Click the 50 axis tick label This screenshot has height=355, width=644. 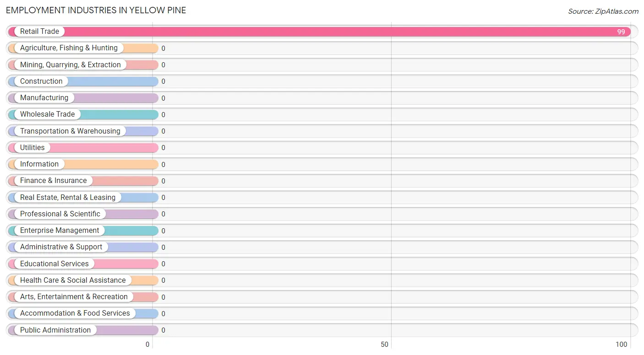tap(385, 345)
